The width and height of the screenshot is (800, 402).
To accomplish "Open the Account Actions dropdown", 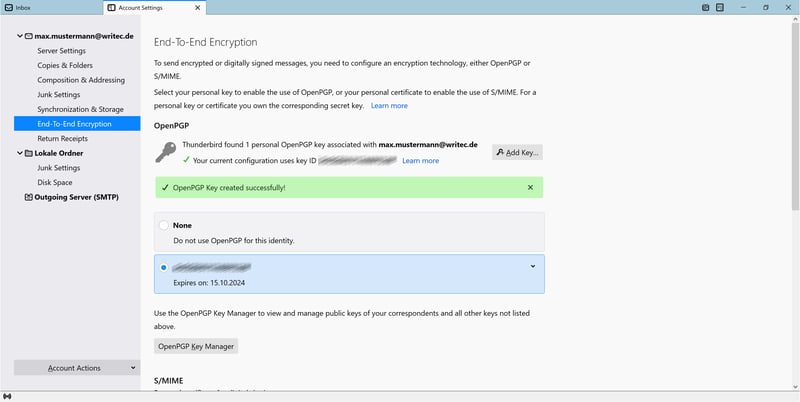I will (77, 368).
